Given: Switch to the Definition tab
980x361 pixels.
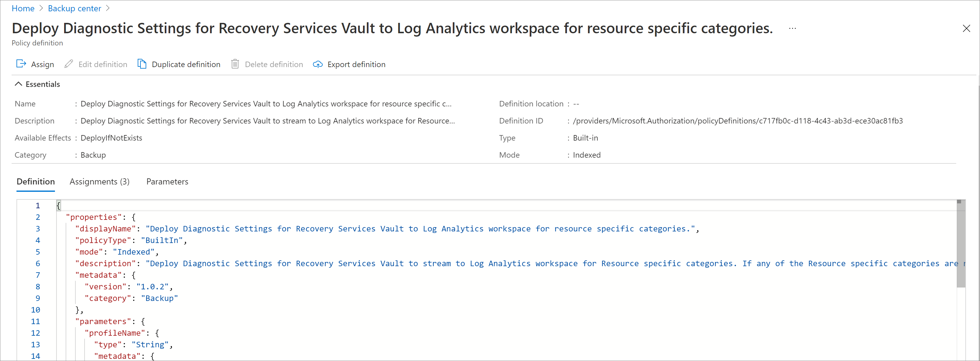Looking at the screenshot, I should pos(36,181).
